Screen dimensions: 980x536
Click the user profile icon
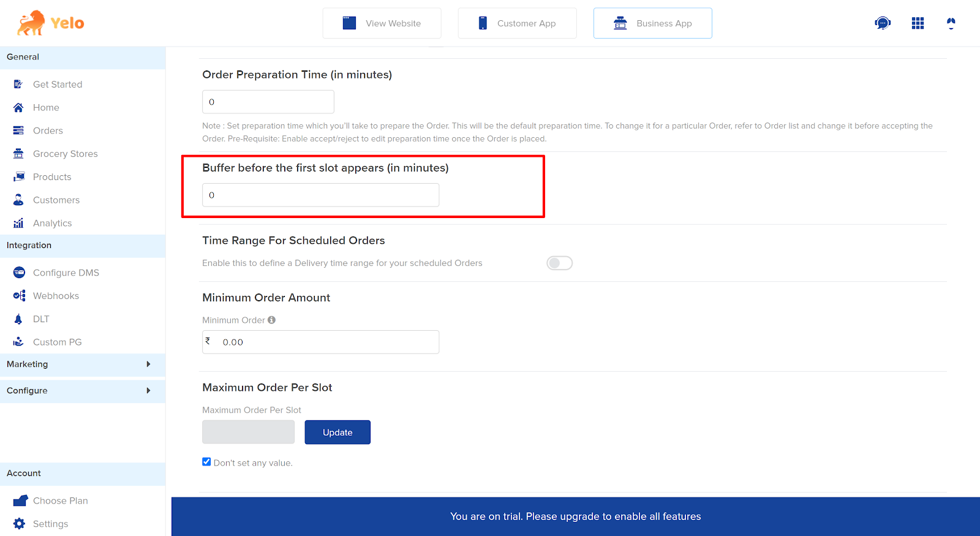point(951,23)
